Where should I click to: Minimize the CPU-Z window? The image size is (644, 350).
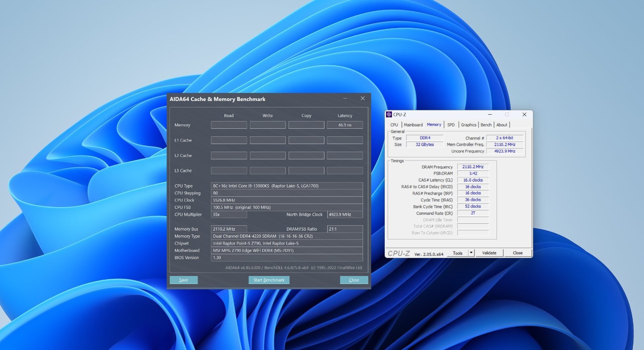(490, 115)
